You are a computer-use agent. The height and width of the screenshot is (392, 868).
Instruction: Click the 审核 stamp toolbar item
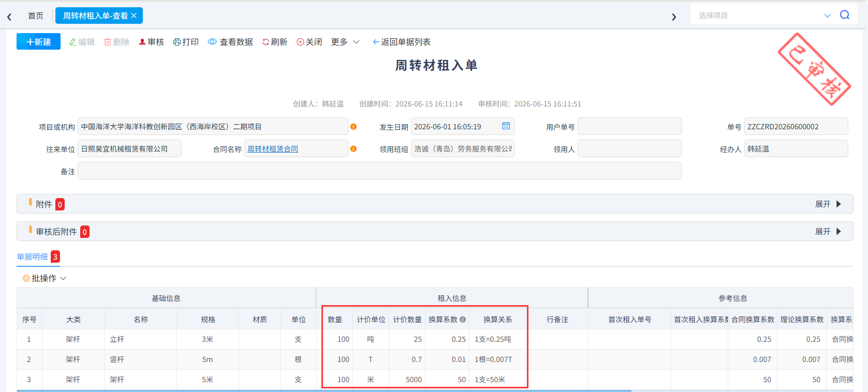tap(151, 42)
